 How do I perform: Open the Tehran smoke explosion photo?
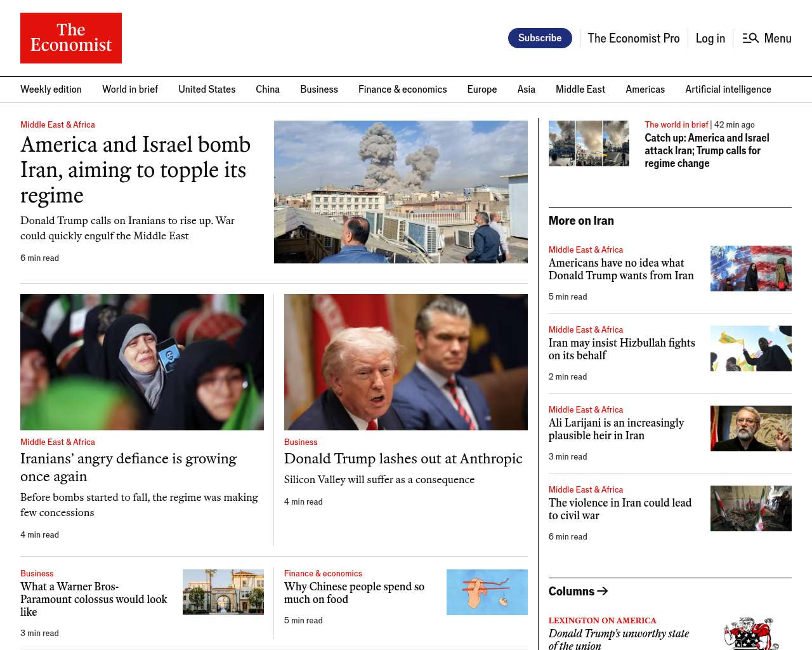point(401,192)
